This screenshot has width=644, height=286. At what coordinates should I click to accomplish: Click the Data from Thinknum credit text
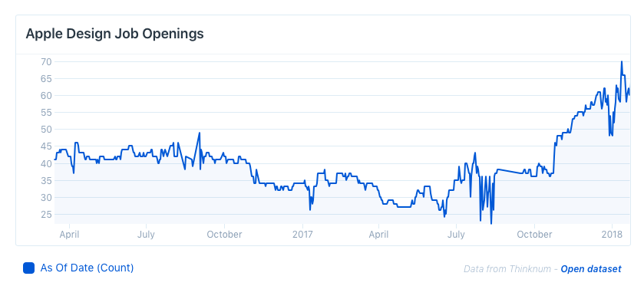point(507,269)
